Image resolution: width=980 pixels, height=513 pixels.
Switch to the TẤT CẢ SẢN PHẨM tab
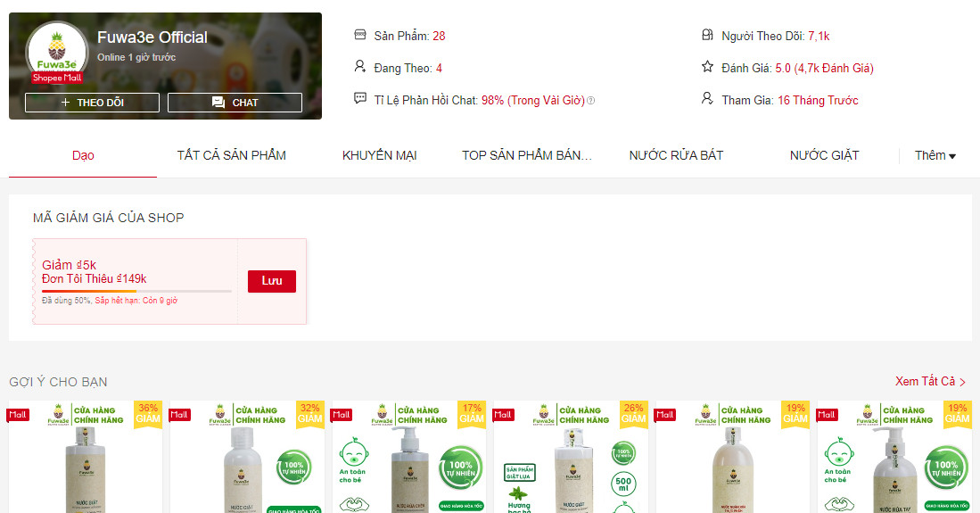tap(231, 156)
